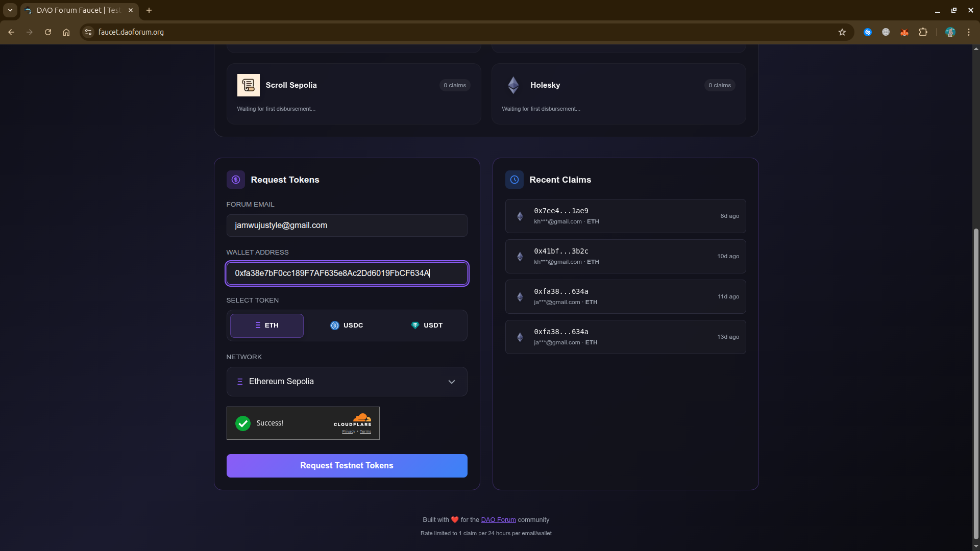Open the tab search dropdown arrow
980x551 pixels.
click(10, 10)
